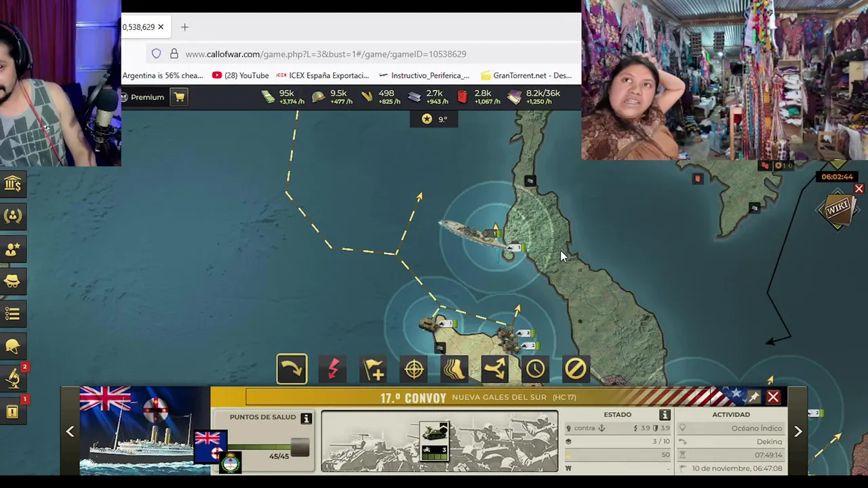Open the ICEX España Exportaci... bookmark
This screenshot has width=868, height=488.
(x=323, y=75)
